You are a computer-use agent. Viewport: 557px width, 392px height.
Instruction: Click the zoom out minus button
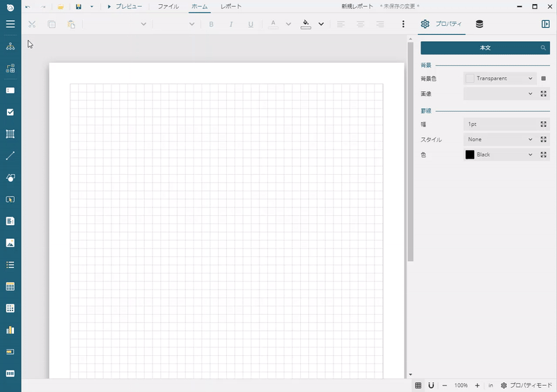click(444, 385)
